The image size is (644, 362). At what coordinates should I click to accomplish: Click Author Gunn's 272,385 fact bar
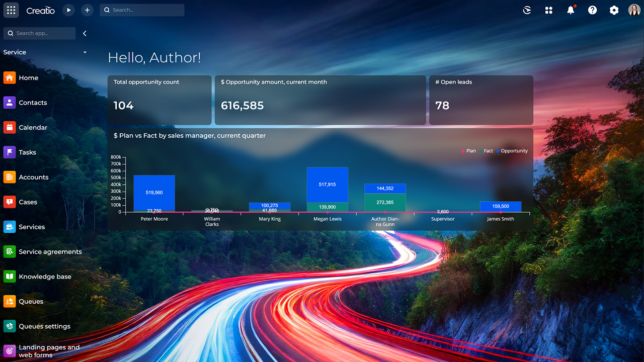[385, 203]
